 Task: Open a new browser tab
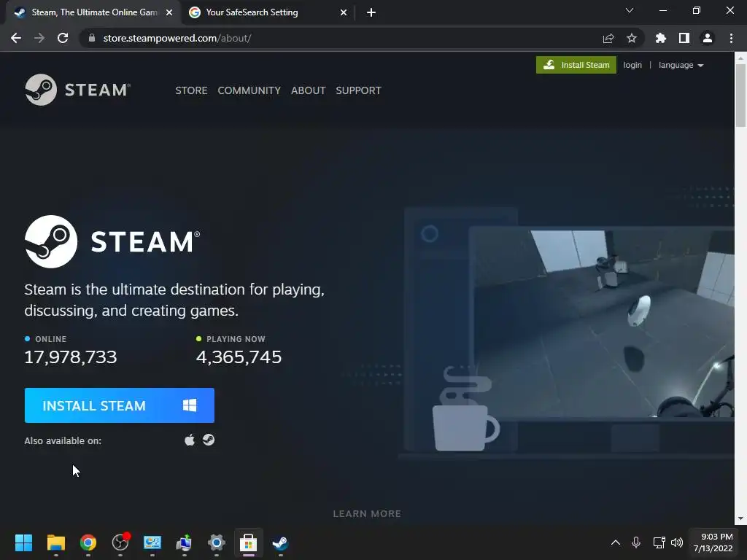tap(371, 13)
